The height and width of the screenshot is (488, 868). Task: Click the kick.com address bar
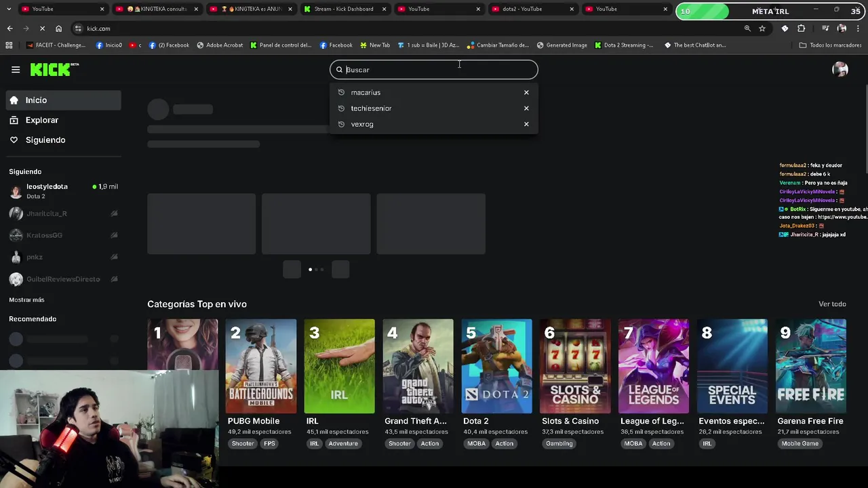[x=407, y=28]
